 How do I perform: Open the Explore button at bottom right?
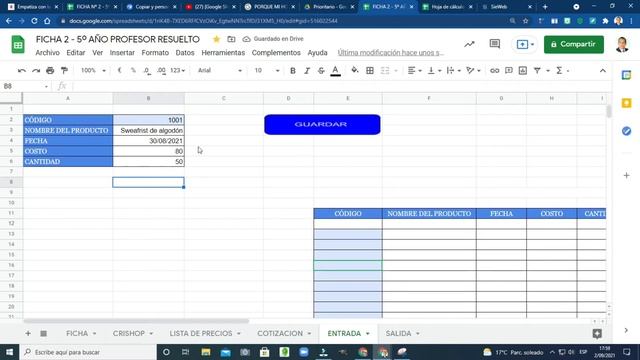597,333
